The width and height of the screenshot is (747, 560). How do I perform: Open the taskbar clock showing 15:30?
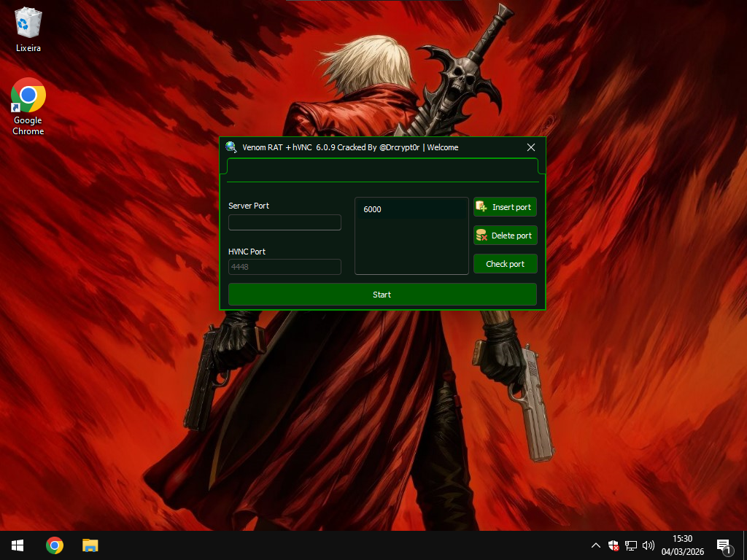(x=682, y=545)
